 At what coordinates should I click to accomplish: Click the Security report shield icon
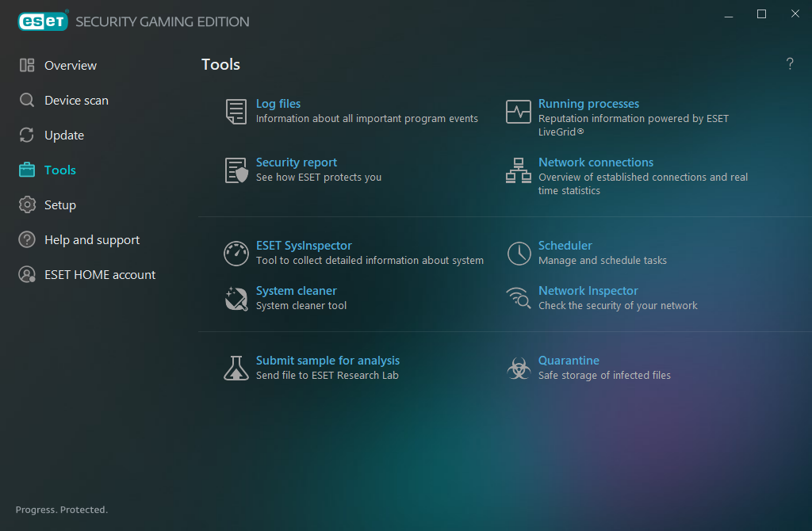point(236,170)
